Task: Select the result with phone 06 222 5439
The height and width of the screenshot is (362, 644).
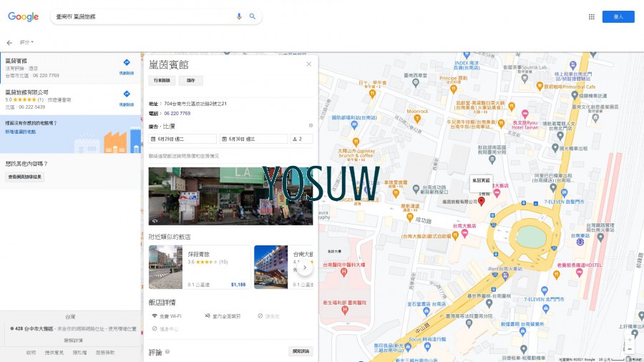Action: [x=70, y=99]
